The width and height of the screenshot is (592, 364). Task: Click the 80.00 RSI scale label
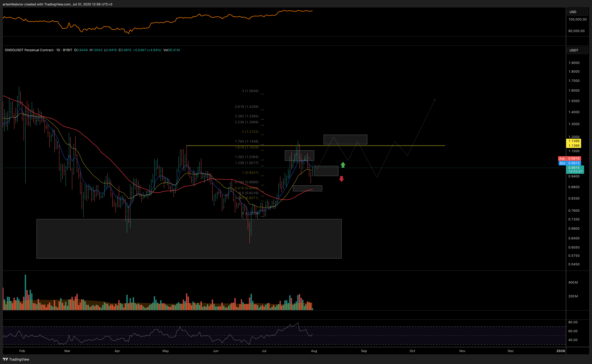(x=573, y=322)
